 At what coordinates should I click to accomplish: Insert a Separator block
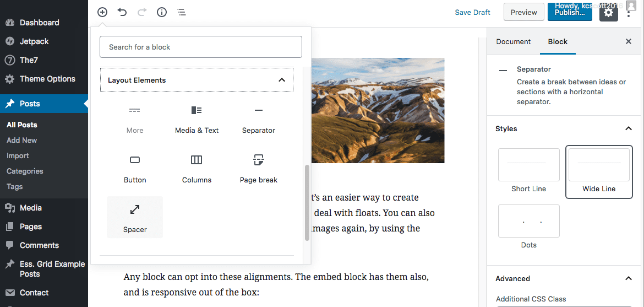(x=259, y=120)
